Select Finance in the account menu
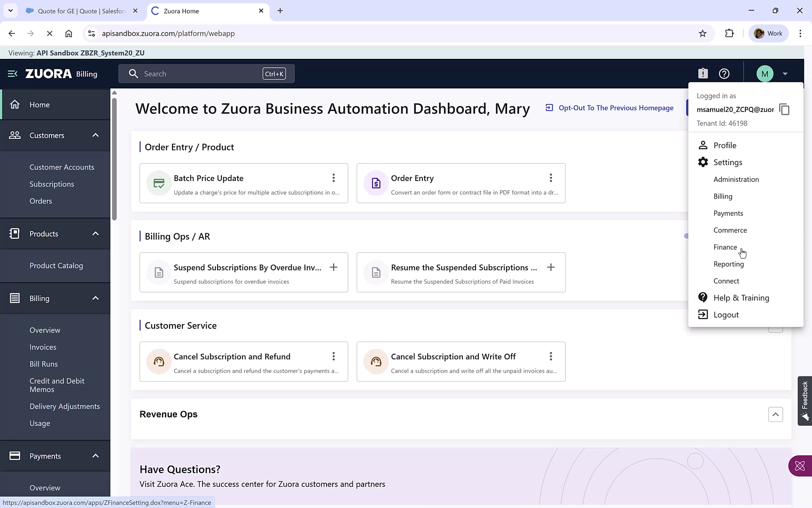Image resolution: width=812 pixels, height=508 pixels. pos(725,247)
